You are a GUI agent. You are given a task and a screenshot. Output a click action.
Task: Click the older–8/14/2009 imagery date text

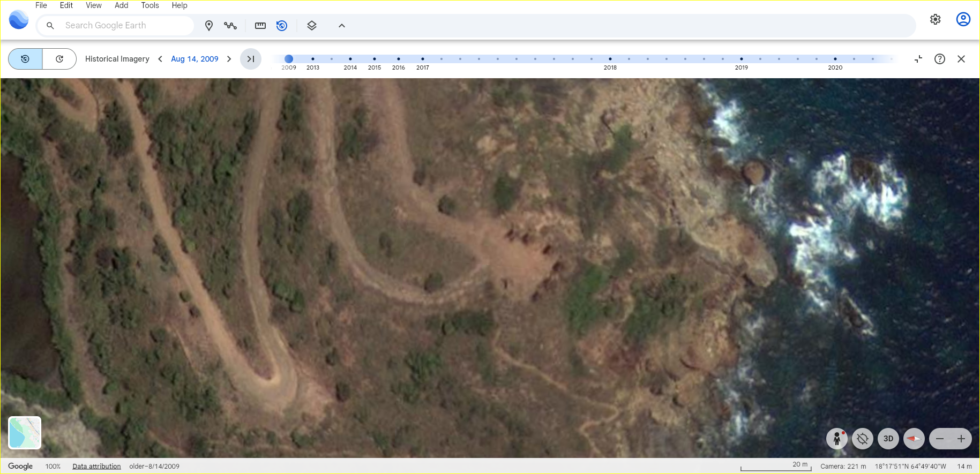pyautogui.click(x=154, y=467)
